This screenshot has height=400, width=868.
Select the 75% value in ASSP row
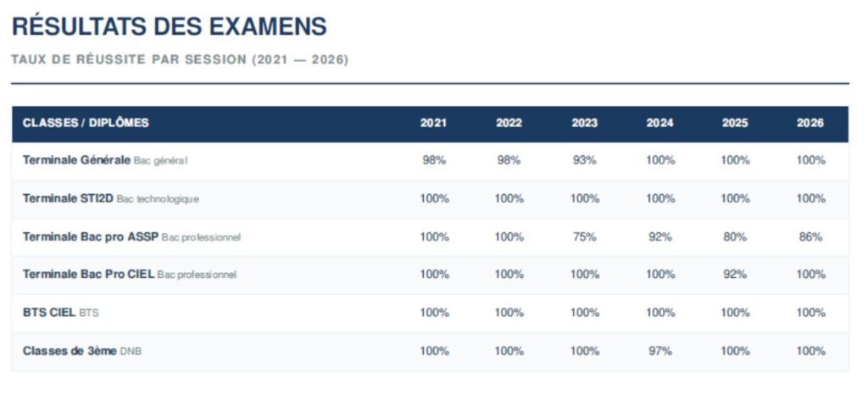[585, 236]
